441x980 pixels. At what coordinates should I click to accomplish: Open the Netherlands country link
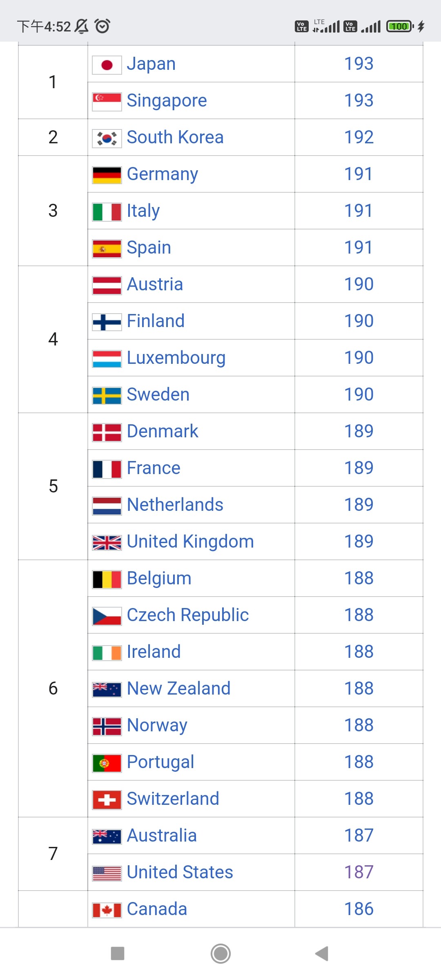[x=175, y=505]
